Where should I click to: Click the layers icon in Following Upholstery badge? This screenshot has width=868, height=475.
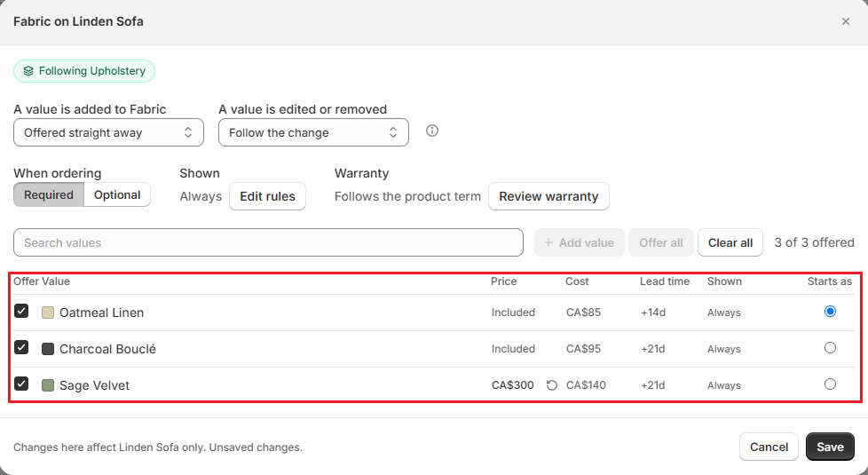tap(28, 71)
